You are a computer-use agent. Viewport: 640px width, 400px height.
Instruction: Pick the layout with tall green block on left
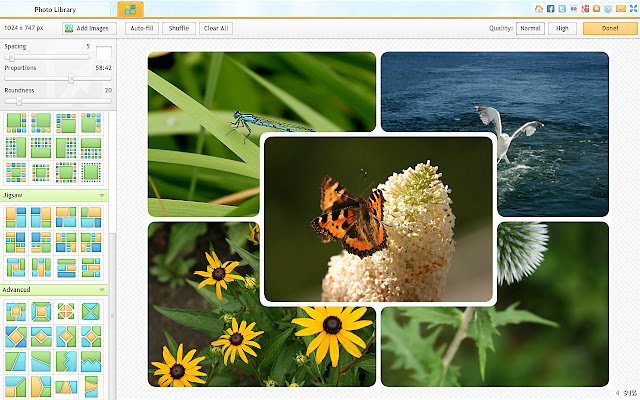(66, 147)
